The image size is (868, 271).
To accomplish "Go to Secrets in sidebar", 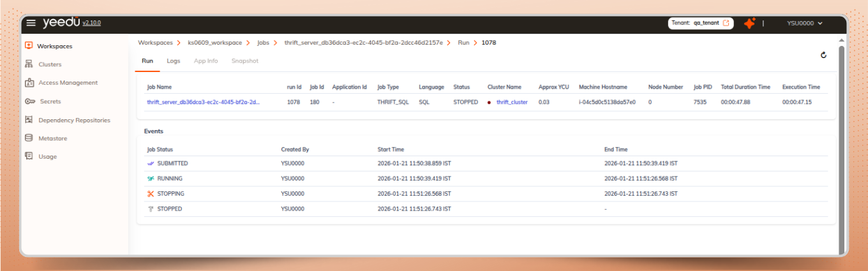I will tap(50, 101).
